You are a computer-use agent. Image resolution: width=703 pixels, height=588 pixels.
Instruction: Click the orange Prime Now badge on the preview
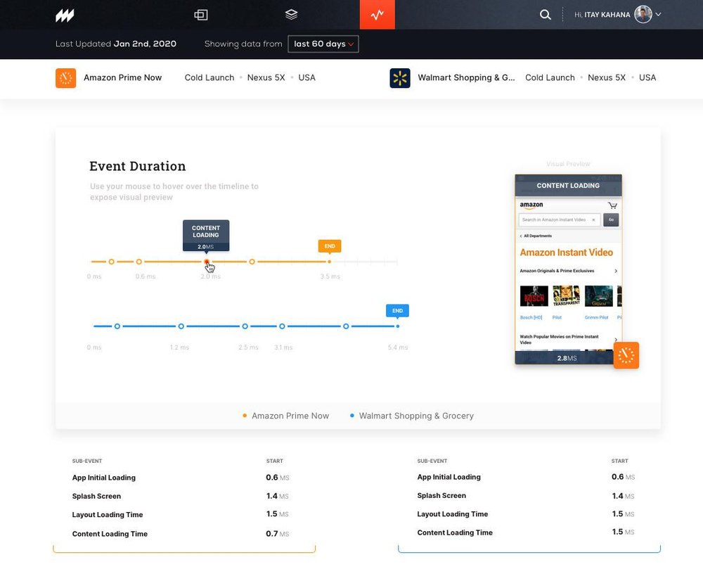[x=626, y=355]
